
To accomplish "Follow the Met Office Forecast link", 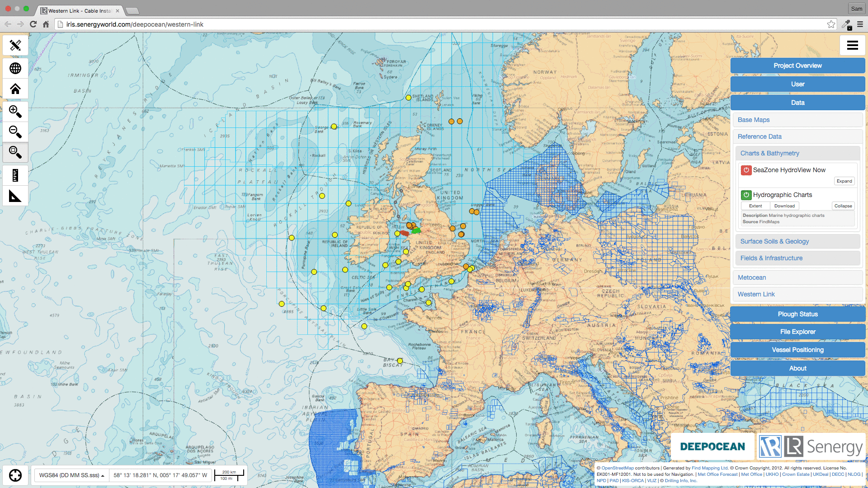I will [717, 474].
